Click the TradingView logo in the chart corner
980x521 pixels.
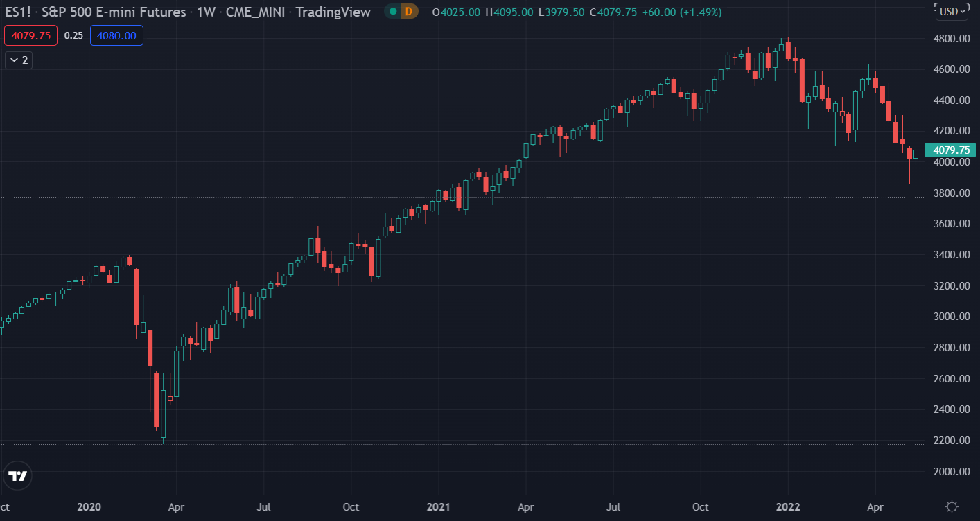(x=17, y=476)
